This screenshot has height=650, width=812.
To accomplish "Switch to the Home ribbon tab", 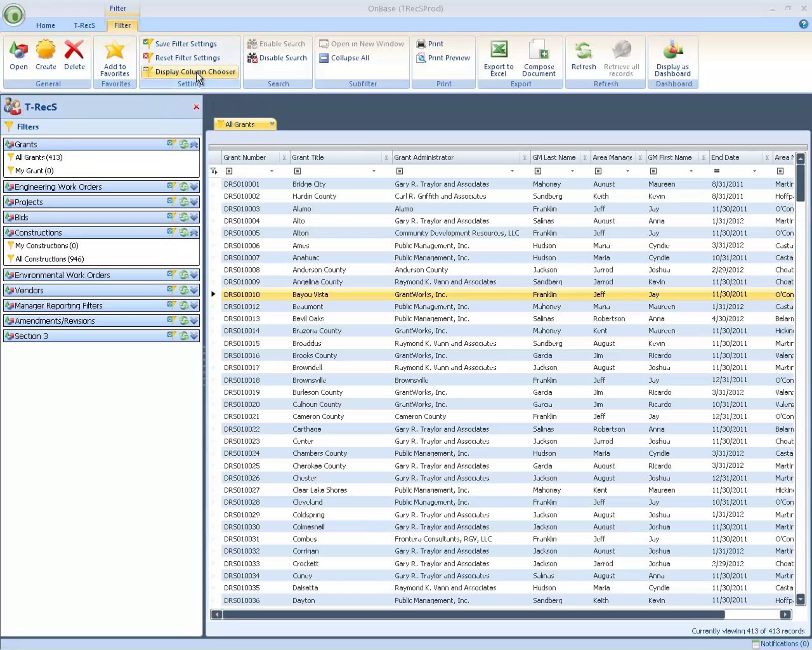I will pos(46,25).
